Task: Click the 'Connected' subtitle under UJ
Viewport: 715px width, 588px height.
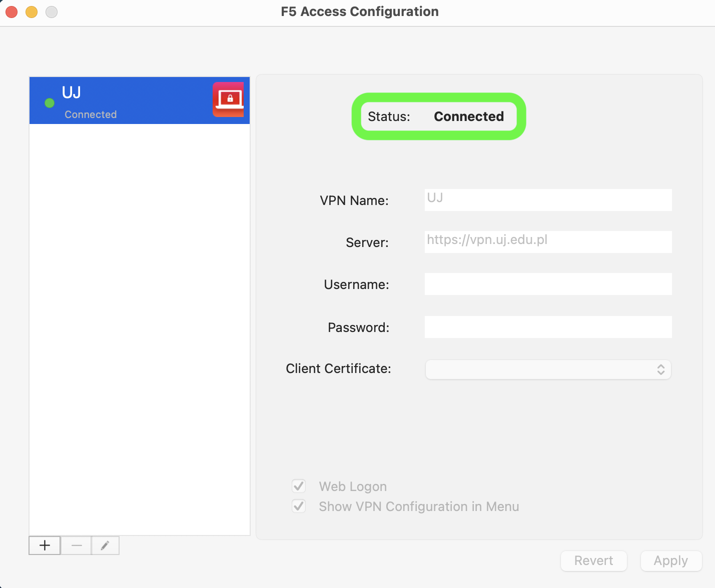Action: tap(91, 114)
